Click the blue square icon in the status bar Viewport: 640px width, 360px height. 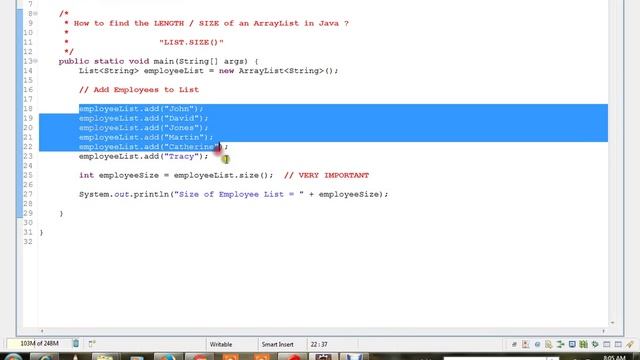572,344
